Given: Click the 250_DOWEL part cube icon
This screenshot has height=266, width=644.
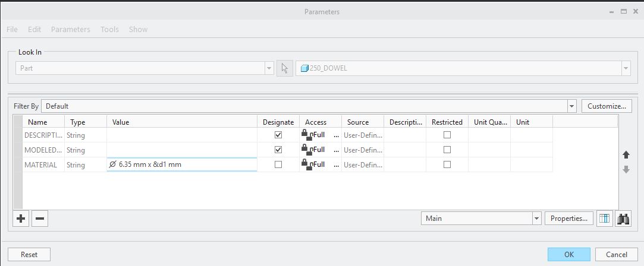Looking at the screenshot, I should pyautogui.click(x=304, y=68).
